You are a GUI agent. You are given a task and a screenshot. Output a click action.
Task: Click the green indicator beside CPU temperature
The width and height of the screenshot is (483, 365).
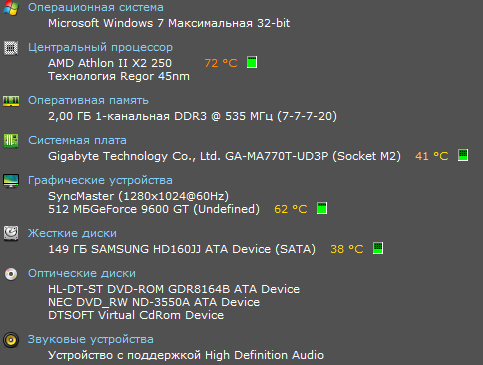coord(252,62)
